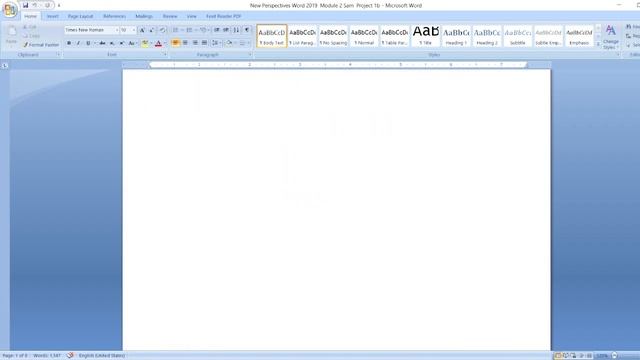Save document using Quick Access floppy icon
This screenshot has width=640, height=360.
25,5
